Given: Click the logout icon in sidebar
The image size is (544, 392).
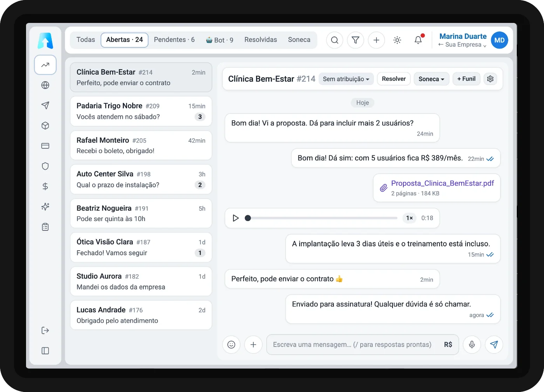Looking at the screenshot, I should point(45,330).
